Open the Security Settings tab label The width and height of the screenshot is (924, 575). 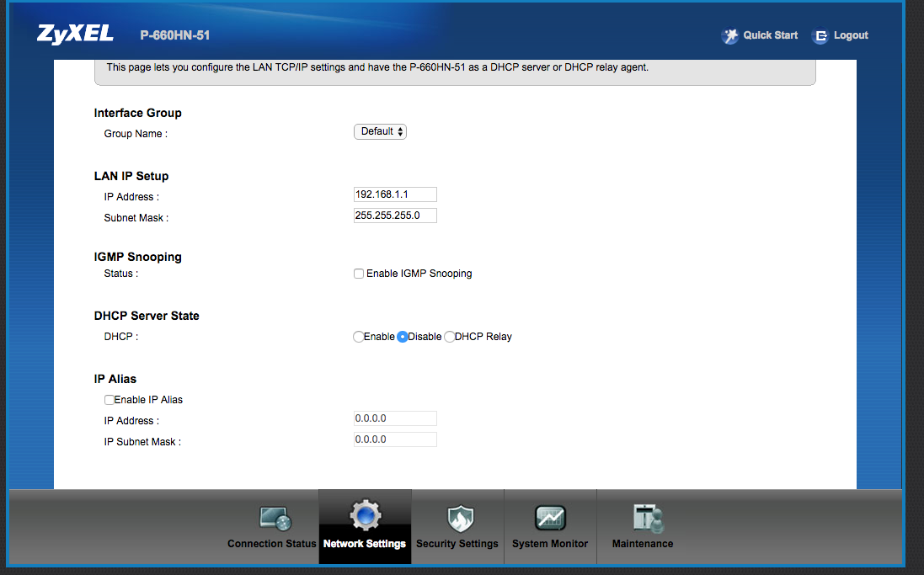pos(457,543)
